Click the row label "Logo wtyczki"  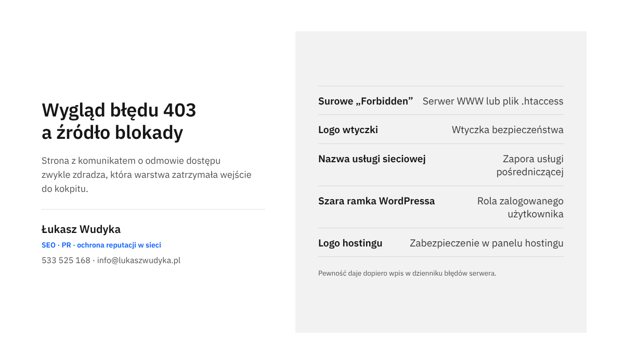[348, 129]
